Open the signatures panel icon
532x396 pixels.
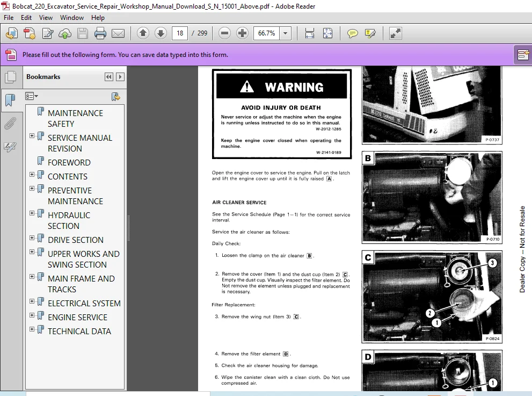(10, 147)
